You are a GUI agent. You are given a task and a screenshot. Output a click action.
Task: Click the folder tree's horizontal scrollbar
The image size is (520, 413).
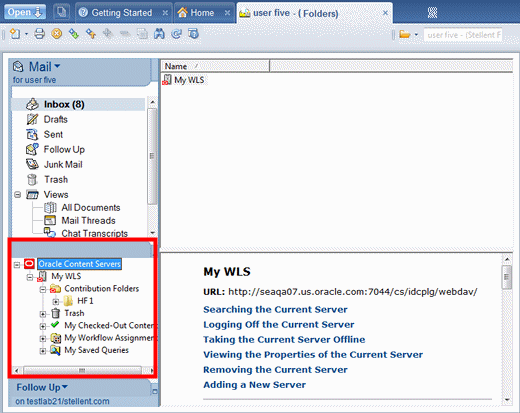82,370
